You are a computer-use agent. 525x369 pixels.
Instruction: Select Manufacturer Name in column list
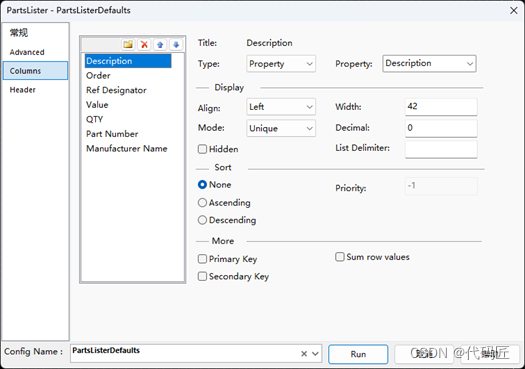click(127, 149)
